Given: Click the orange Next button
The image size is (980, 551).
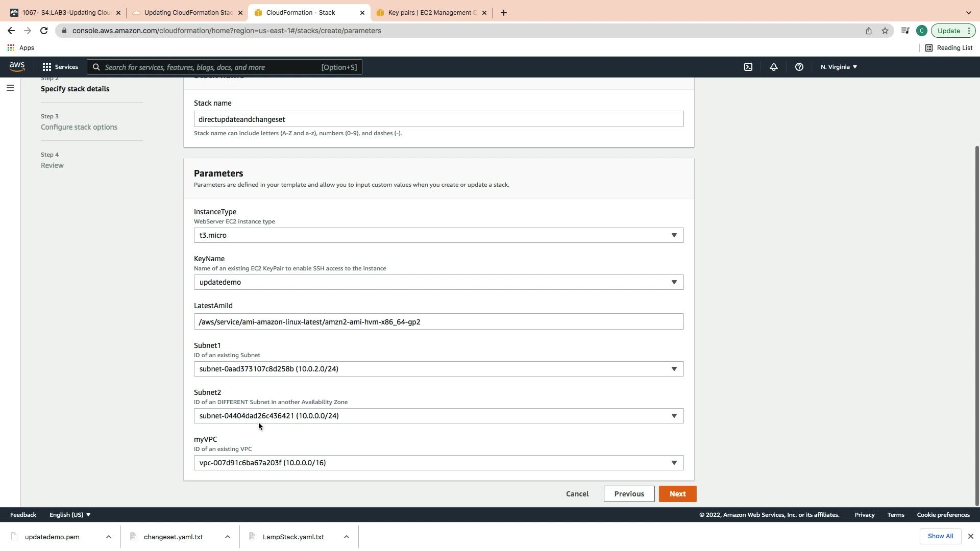Looking at the screenshot, I should [x=677, y=494].
